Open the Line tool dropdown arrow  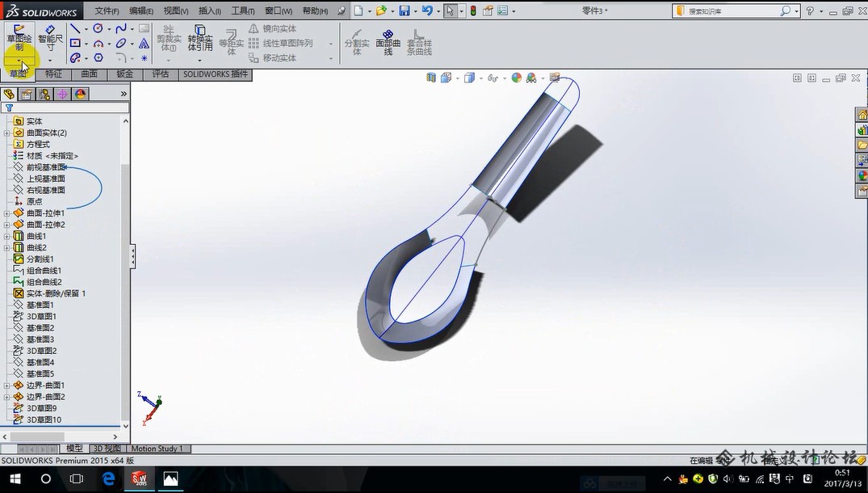pyautogui.click(x=86, y=29)
